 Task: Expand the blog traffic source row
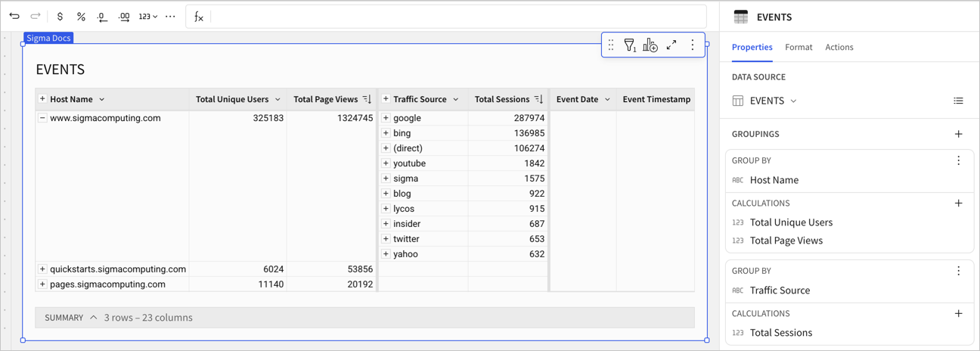click(x=386, y=194)
